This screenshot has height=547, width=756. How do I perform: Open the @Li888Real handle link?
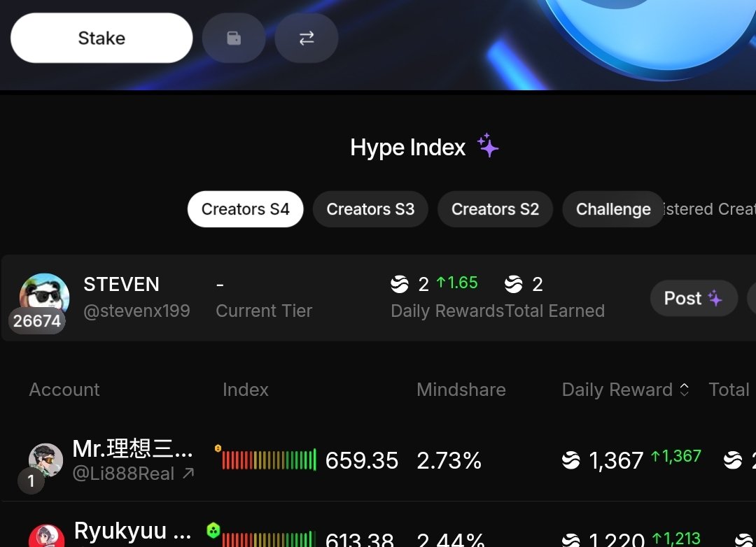click(x=123, y=474)
